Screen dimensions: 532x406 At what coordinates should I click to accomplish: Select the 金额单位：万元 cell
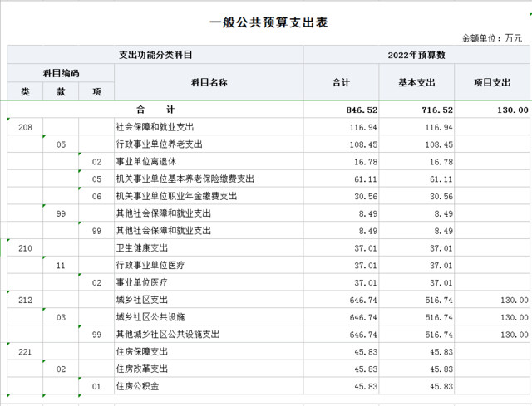tap(492, 38)
